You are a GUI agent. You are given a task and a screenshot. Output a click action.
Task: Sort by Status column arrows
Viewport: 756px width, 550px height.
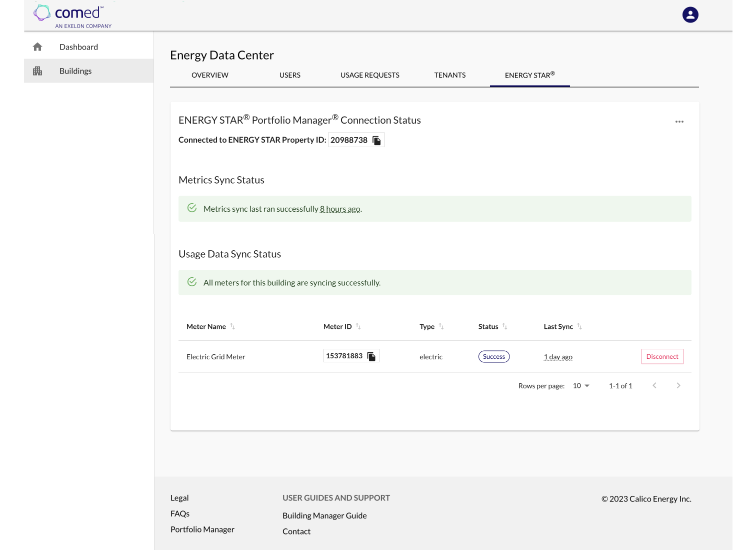504,326
